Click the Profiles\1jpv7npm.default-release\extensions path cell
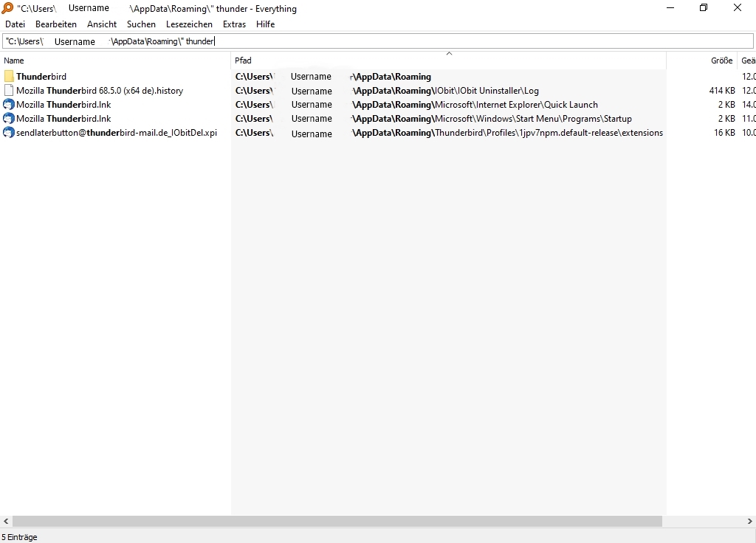The height and width of the screenshot is (543, 756). tap(448, 132)
